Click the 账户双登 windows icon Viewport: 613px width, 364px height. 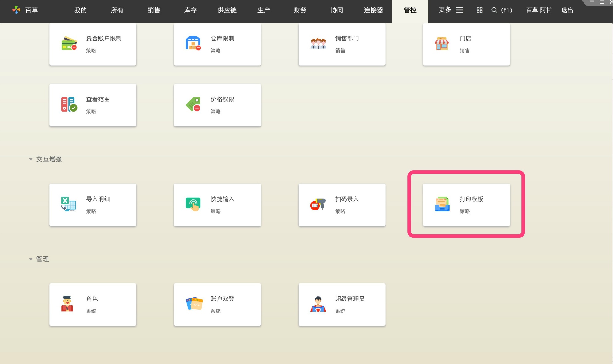click(194, 304)
